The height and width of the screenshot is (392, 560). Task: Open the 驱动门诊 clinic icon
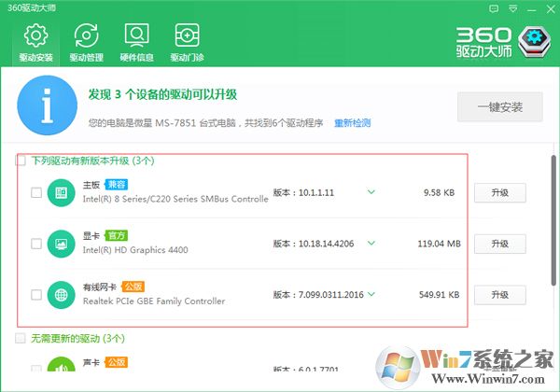(187, 36)
